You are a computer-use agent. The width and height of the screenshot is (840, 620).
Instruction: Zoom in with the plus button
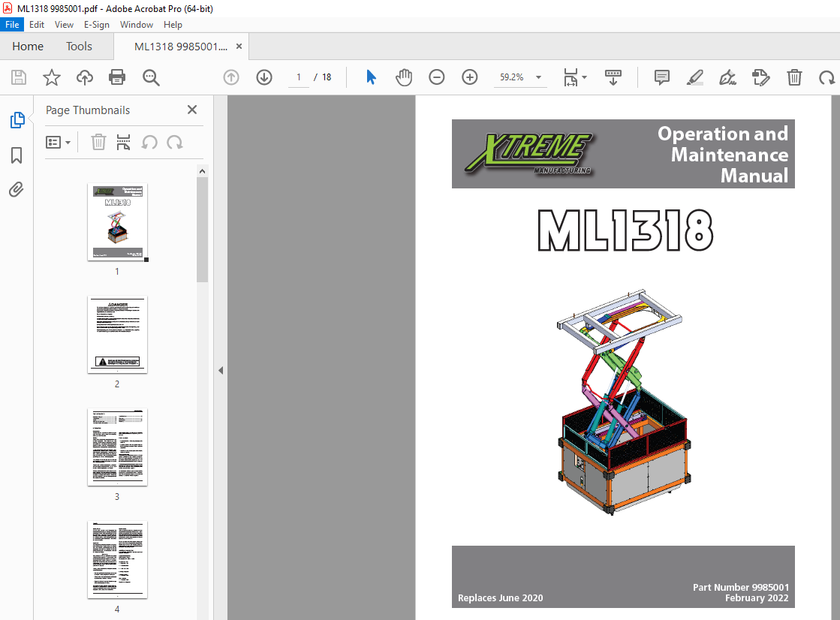pos(470,78)
